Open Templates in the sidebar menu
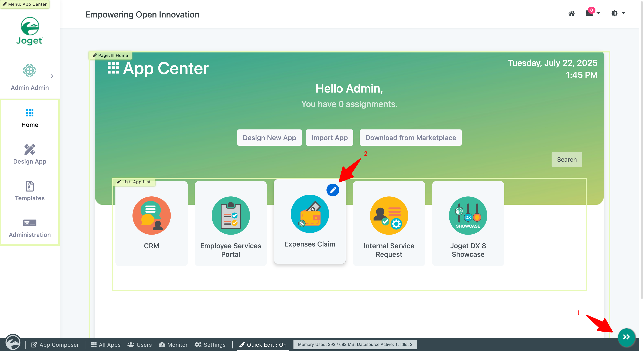The height and width of the screenshot is (351, 644). (30, 191)
